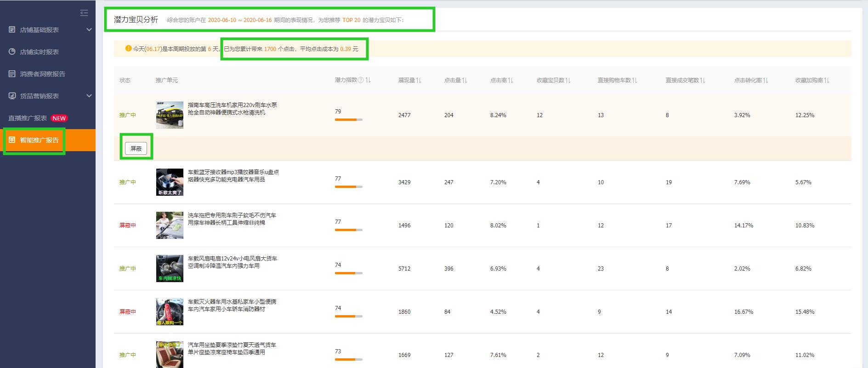Screen dimensions: 868x368
Task: Click the help icon next to 潜力指数
Action: (x=361, y=80)
